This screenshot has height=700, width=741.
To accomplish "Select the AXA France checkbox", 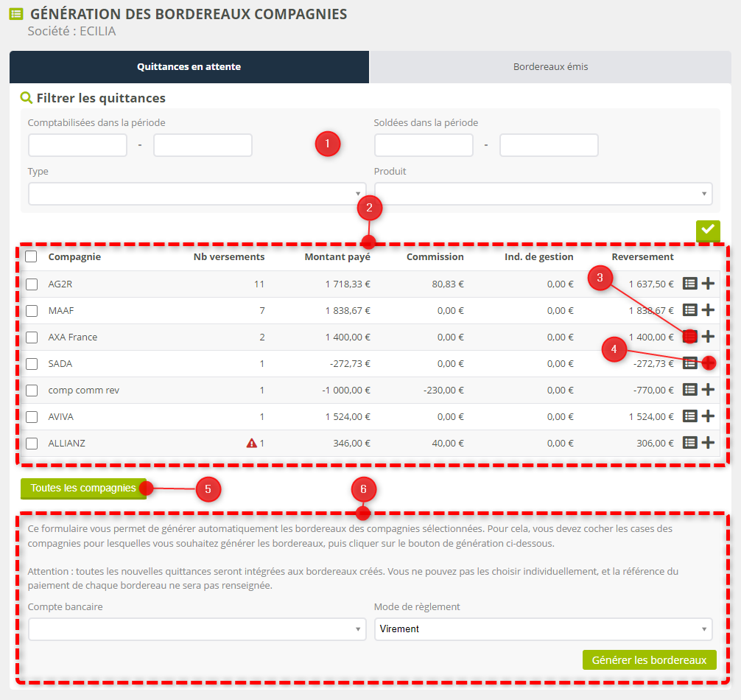I will (x=32, y=337).
